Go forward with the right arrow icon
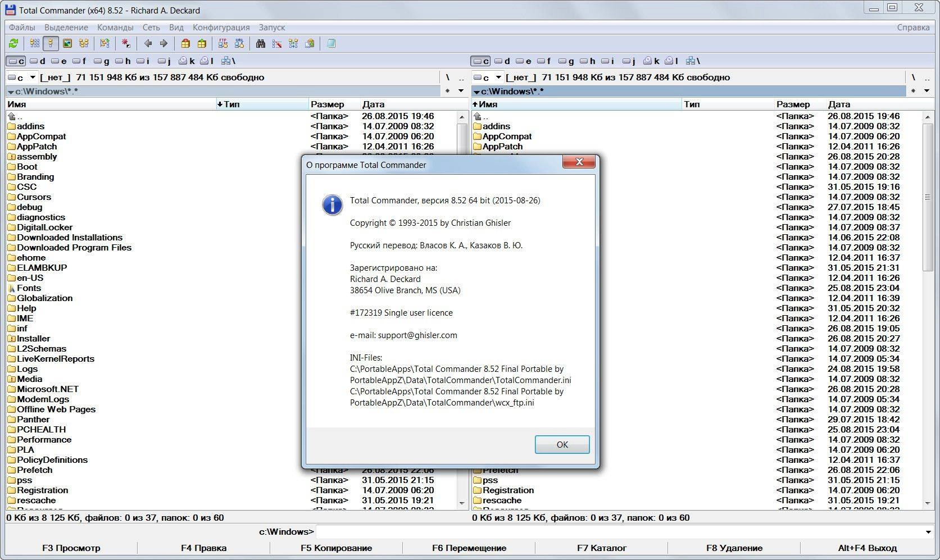 coord(164,43)
